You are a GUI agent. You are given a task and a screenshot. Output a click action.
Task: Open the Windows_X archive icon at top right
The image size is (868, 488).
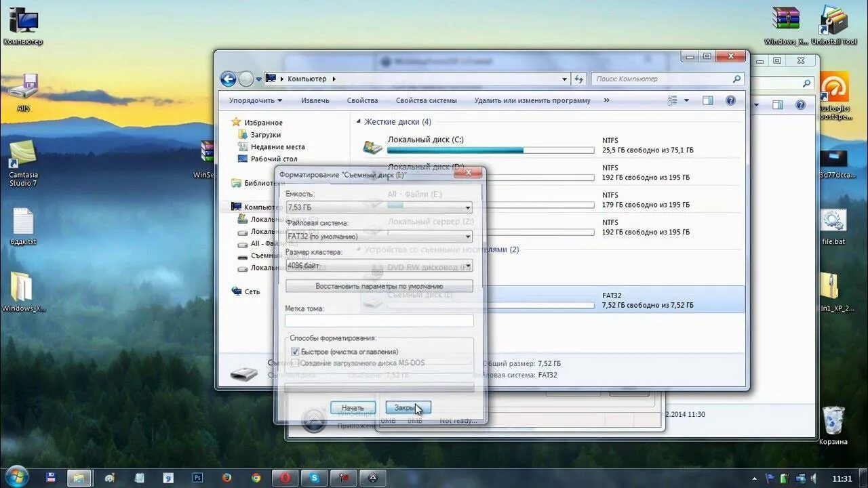pos(786,26)
